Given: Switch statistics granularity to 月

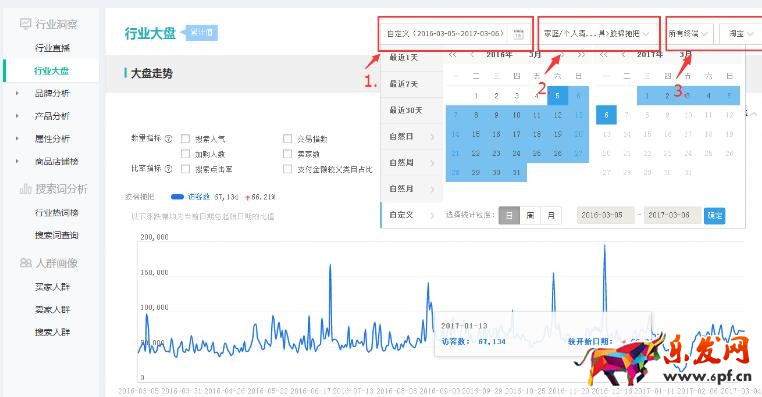Looking at the screenshot, I should pos(551,215).
